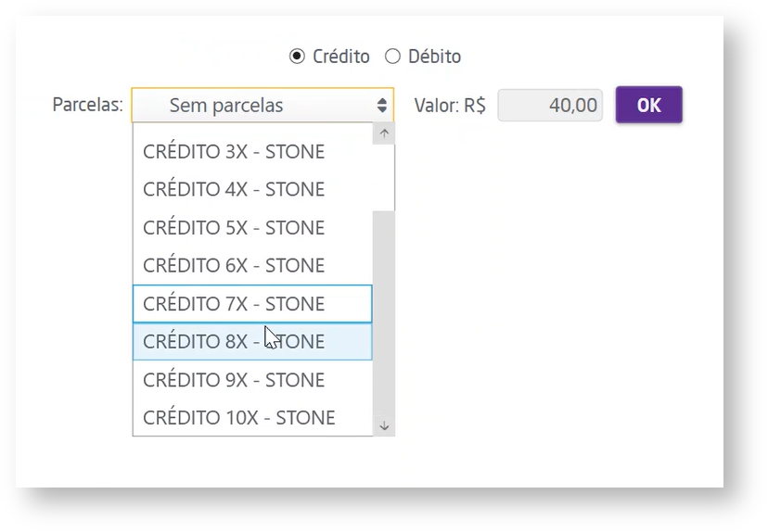Click the Parcelas dropdown arrow icon
The width and height of the screenshot is (768, 532).
point(382,106)
